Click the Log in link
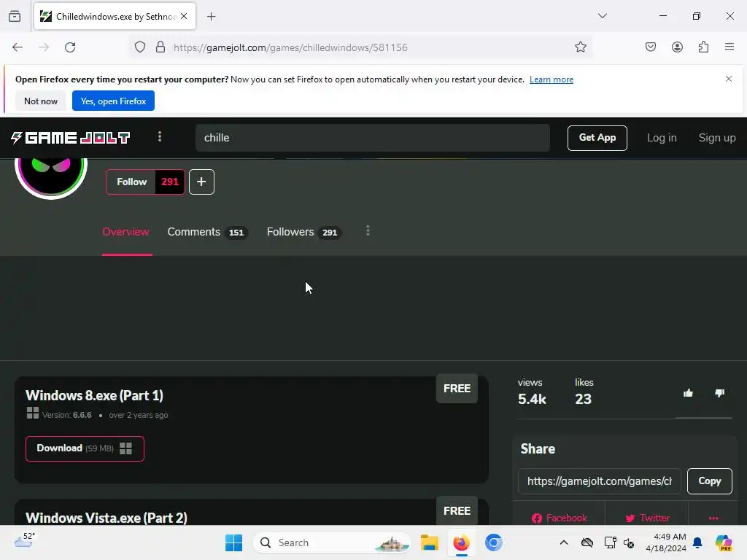747x560 pixels. tap(661, 138)
